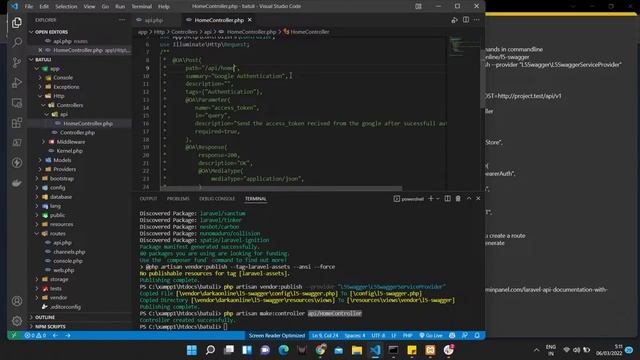Switch to the DEBUG CONSOLE panel tab

217,199
